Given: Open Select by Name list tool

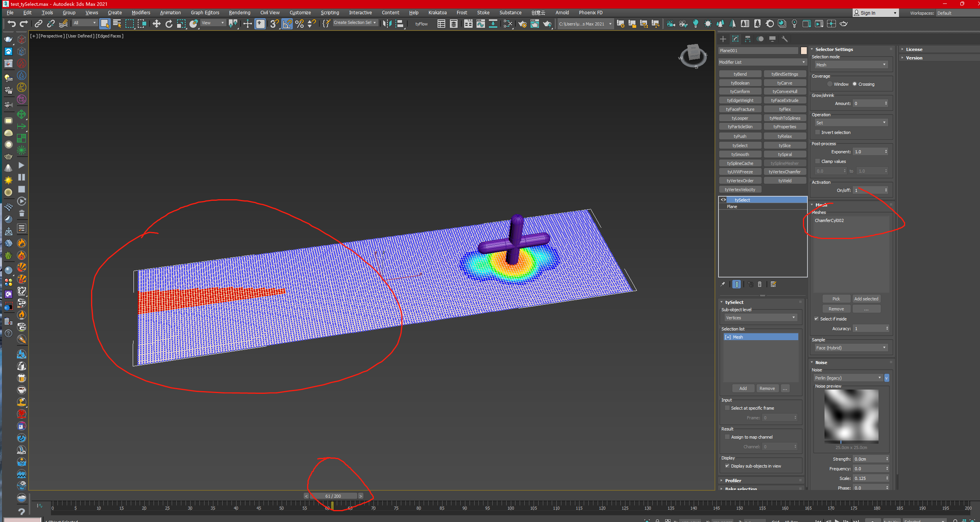Looking at the screenshot, I should coord(117,24).
